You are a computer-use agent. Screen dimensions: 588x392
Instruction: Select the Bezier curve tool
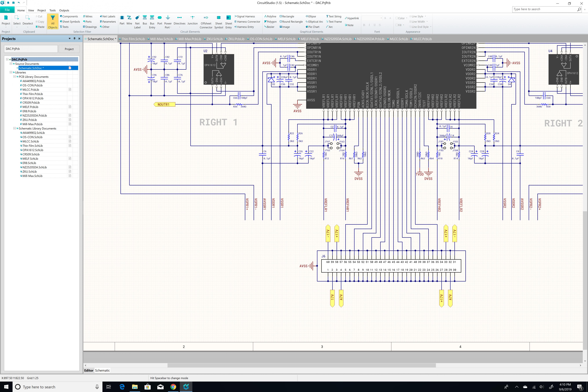pos(269,27)
